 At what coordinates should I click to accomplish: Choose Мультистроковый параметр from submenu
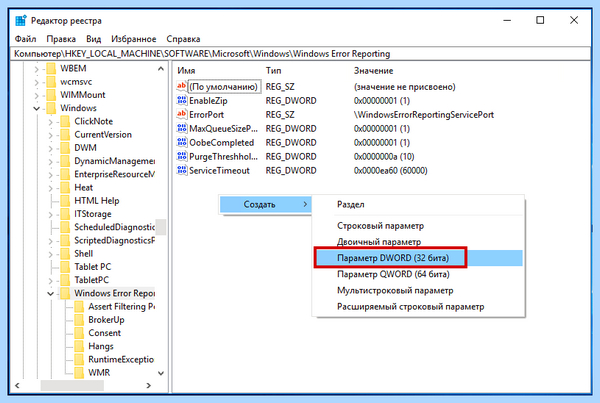[x=418, y=290]
